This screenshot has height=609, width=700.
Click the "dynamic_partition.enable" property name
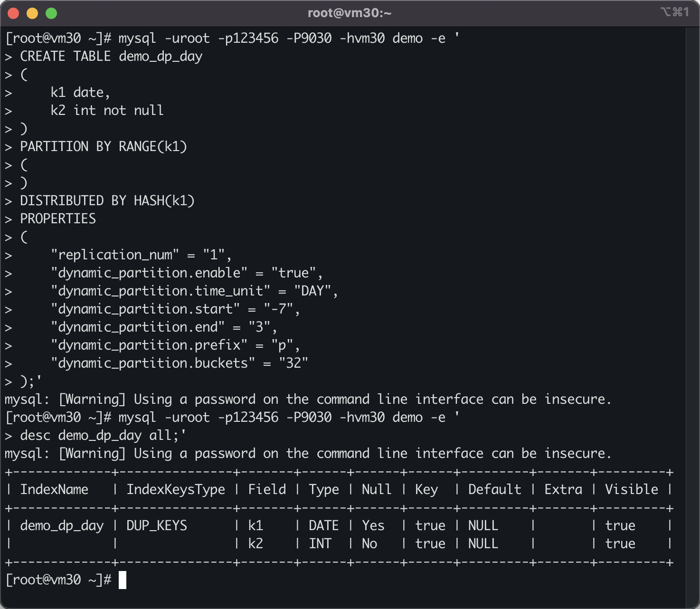click(x=149, y=273)
